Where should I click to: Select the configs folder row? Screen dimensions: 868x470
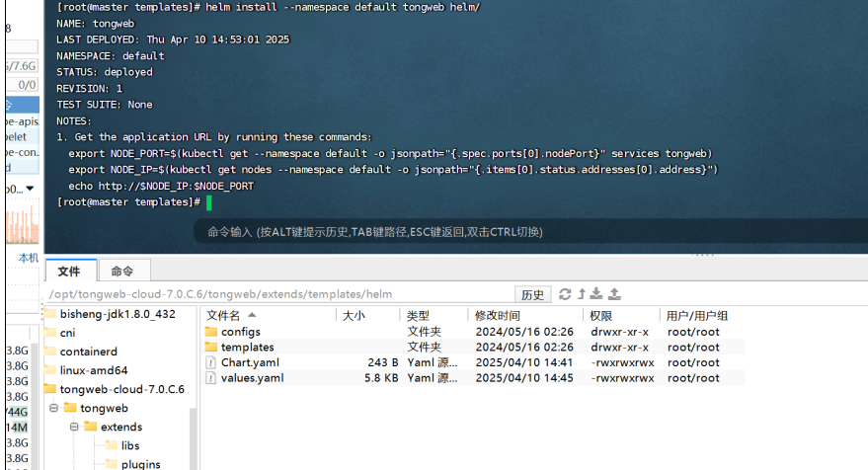click(474, 332)
